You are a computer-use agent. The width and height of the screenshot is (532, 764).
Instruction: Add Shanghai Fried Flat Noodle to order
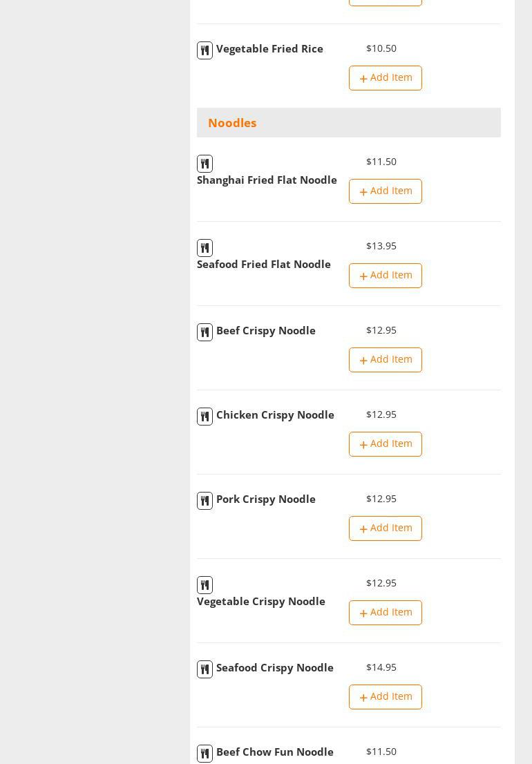[x=385, y=191]
